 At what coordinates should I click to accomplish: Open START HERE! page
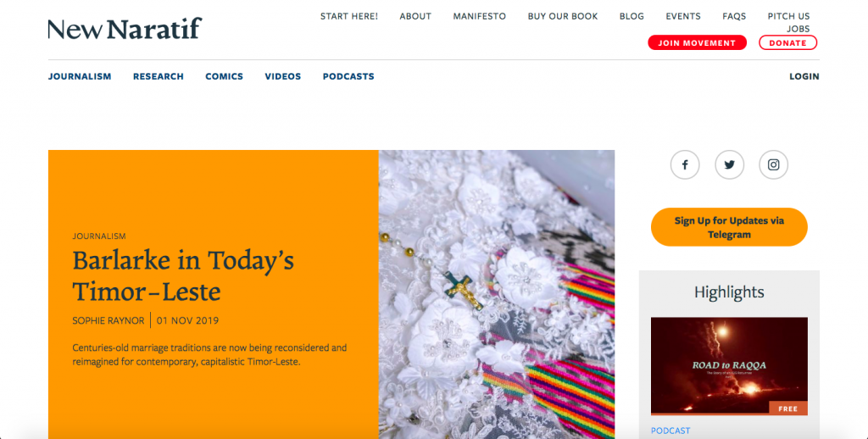(349, 17)
